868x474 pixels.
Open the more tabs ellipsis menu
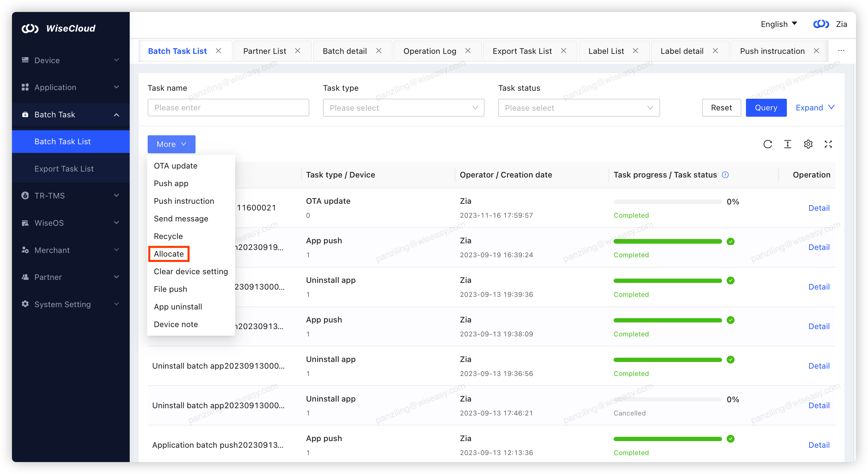point(841,51)
